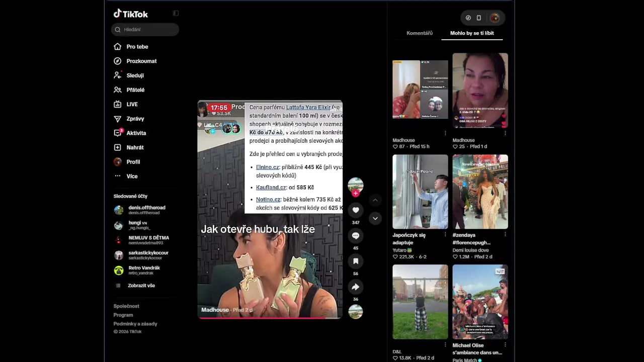Open the Pro tebe feed
Image resolution: width=644 pixels, height=362 pixels.
[x=137, y=47]
